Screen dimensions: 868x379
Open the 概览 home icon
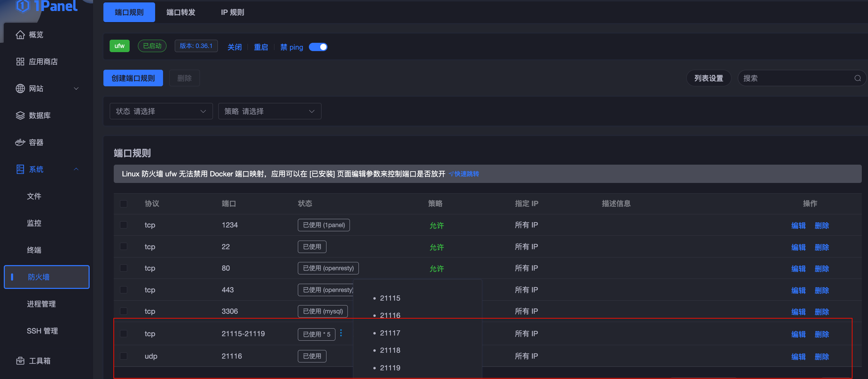[x=20, y=35]
